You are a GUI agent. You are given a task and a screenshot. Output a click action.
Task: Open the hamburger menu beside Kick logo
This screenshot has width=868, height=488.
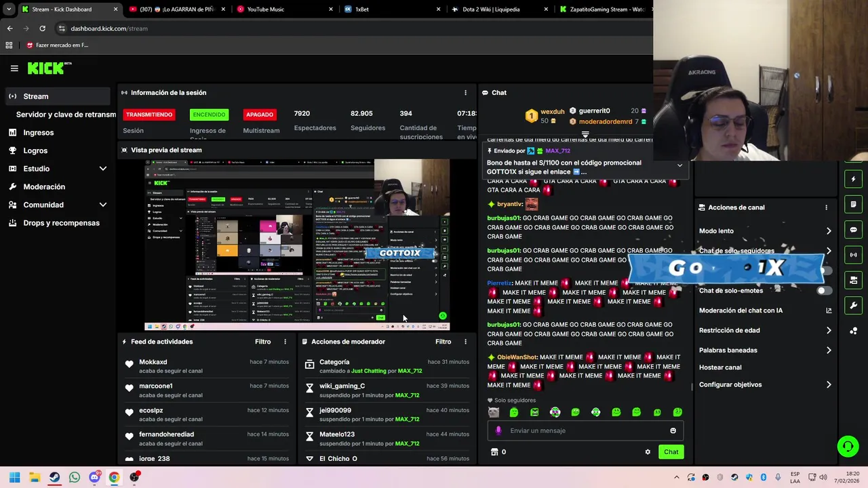[14, 68]
